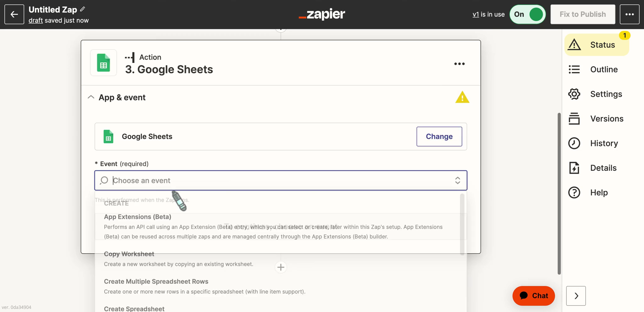Click the event list scrollbar

[462, 224]
